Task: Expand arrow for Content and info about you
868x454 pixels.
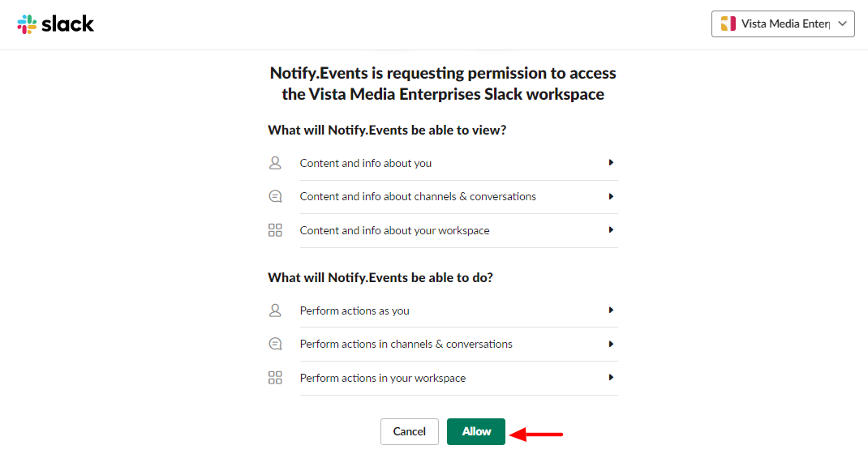Action: 611,163
